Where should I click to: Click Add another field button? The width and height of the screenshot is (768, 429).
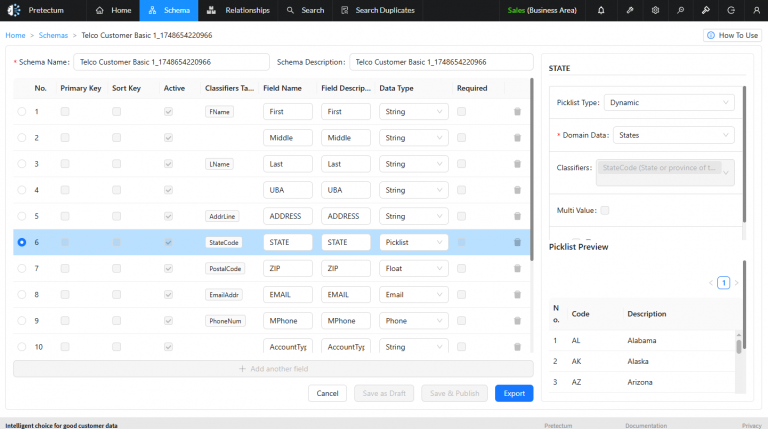tap(273, 369)
